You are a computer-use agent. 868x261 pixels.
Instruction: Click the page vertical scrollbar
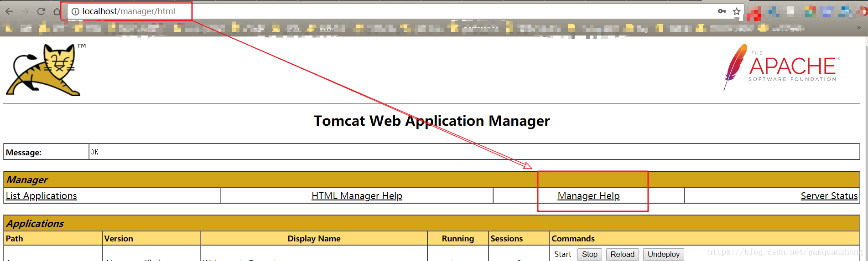click(x=865, y=148)
